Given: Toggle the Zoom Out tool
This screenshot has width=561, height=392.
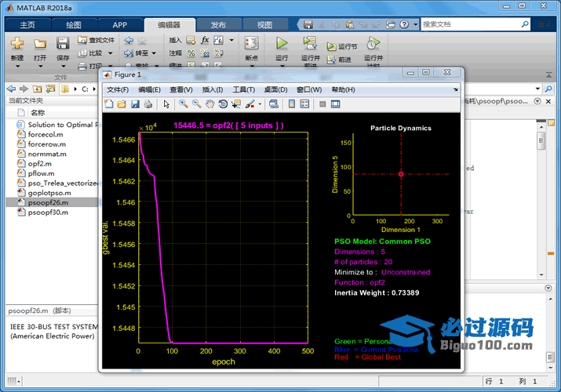Looking at the screenshot, I should (x=196, y=103).
